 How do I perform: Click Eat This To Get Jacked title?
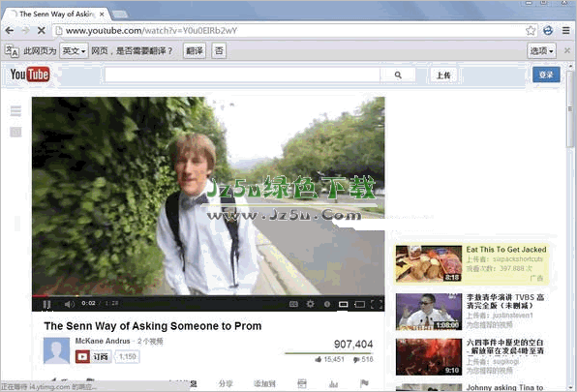pyautogui.click(x=506, y=250)
